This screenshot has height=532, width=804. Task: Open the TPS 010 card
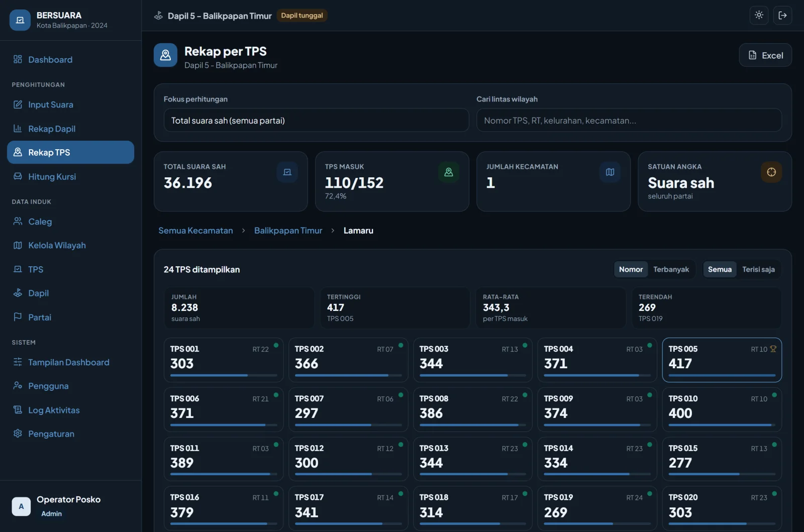[x=722, y=409]
